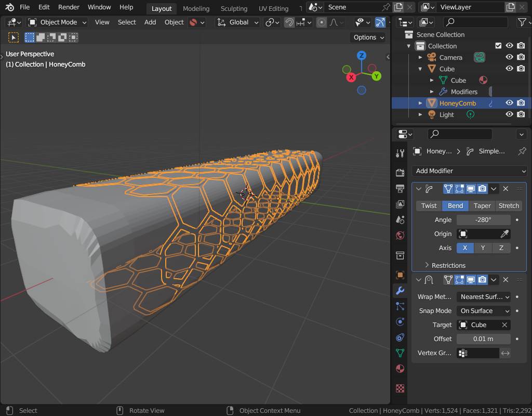Hide the Light in viewport
The height and width of the screenshot is (416, 532).
tap(509, 114)
